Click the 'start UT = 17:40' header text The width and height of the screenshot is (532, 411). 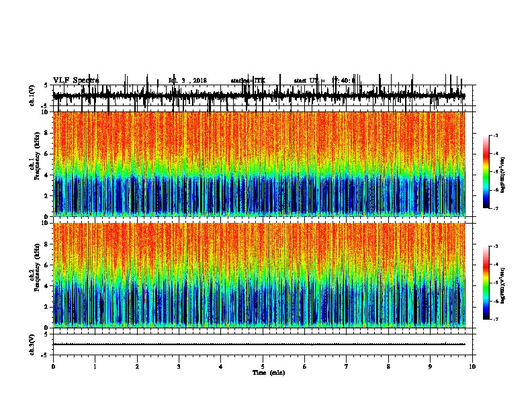pyautogui.click(x=324, y=81)
